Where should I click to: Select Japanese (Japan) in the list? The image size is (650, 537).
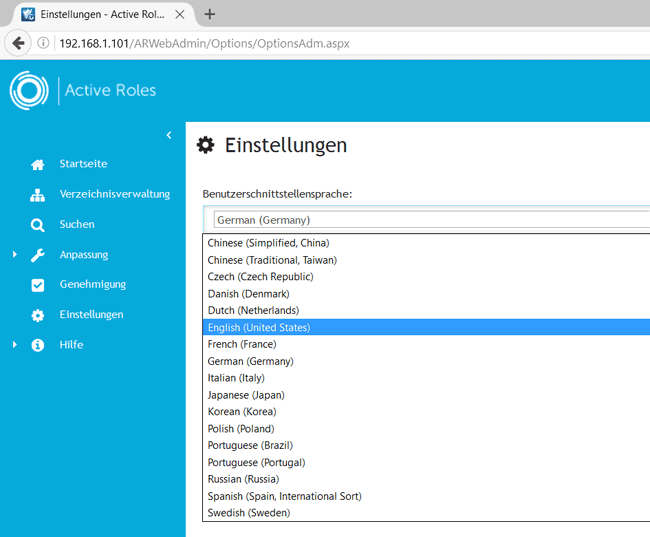tap(241, 395)
